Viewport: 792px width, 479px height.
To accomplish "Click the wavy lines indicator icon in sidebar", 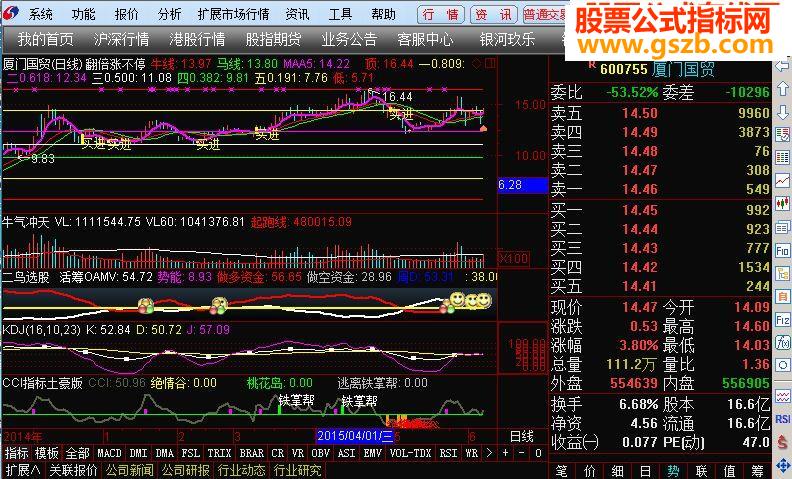I will pos(782,396).
